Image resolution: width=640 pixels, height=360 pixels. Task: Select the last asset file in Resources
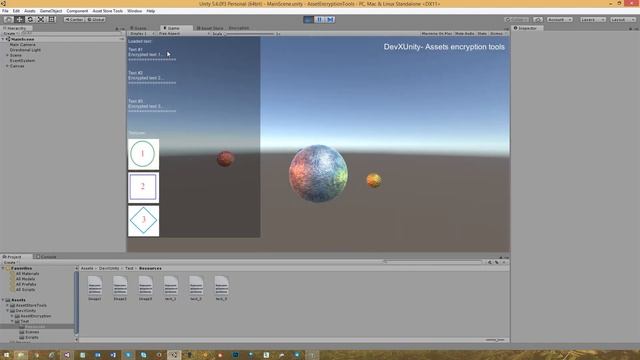221,288
